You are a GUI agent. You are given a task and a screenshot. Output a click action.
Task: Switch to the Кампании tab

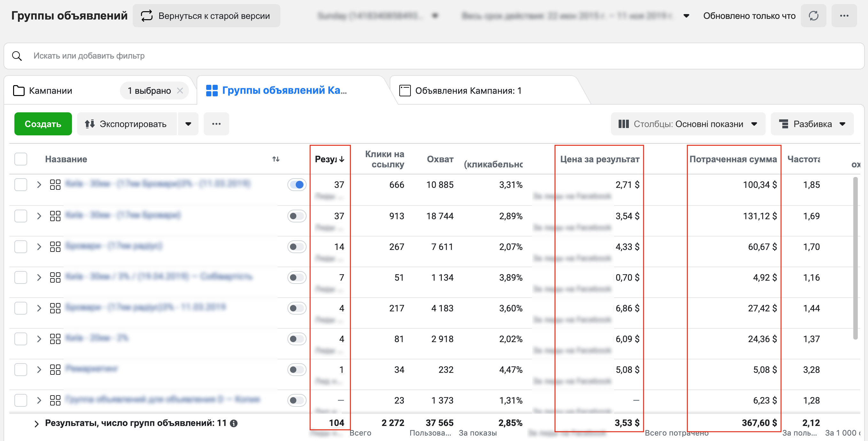(x=51, y=91)
